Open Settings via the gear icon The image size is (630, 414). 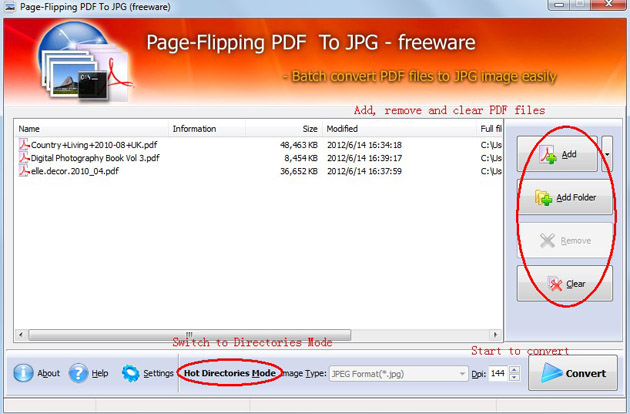click(x=131, y=373)
